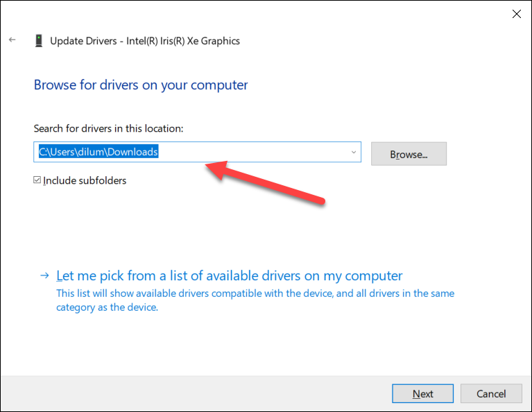Toggle the Include subfolders checkbox
This screenshot has height=412, width=532.
[37, 180]
